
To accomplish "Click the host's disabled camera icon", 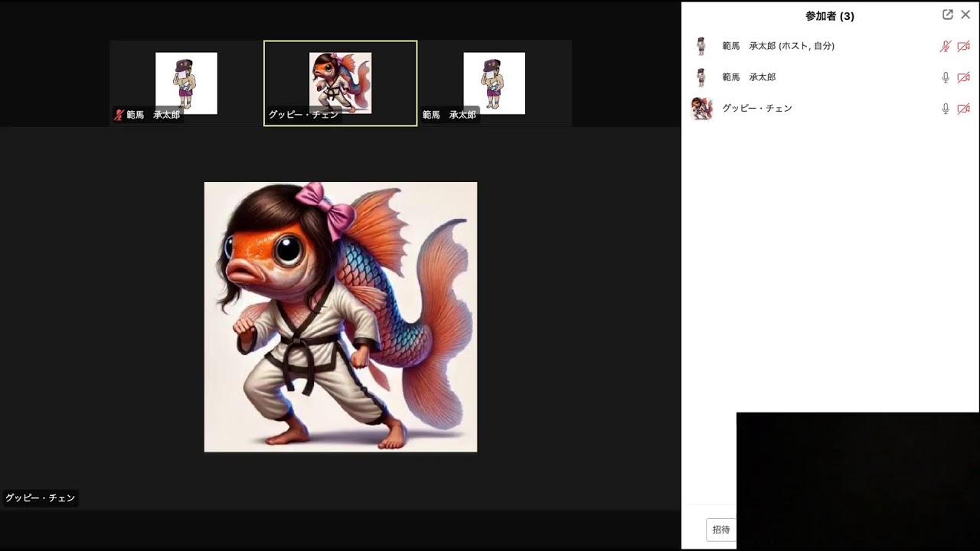I will point(963,46).
